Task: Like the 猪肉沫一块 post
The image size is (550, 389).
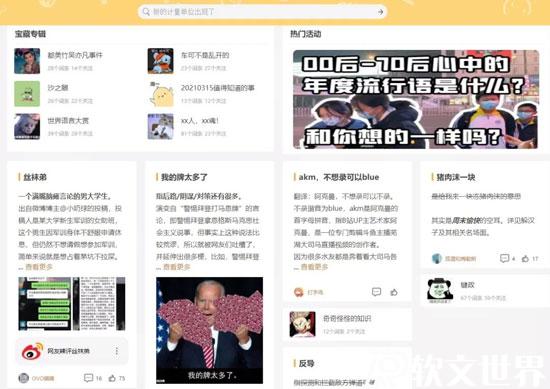Action: (x=525, y=259)
